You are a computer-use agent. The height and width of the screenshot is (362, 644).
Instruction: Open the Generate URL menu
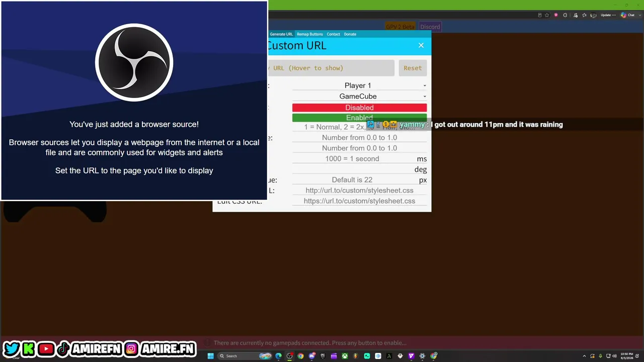[281, 34]
